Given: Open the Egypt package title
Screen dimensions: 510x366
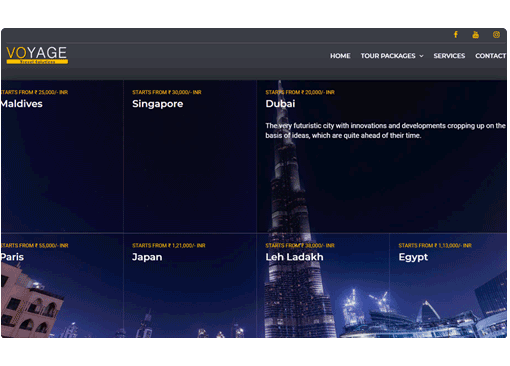Looking at the screenshot, I should point(413,257).
